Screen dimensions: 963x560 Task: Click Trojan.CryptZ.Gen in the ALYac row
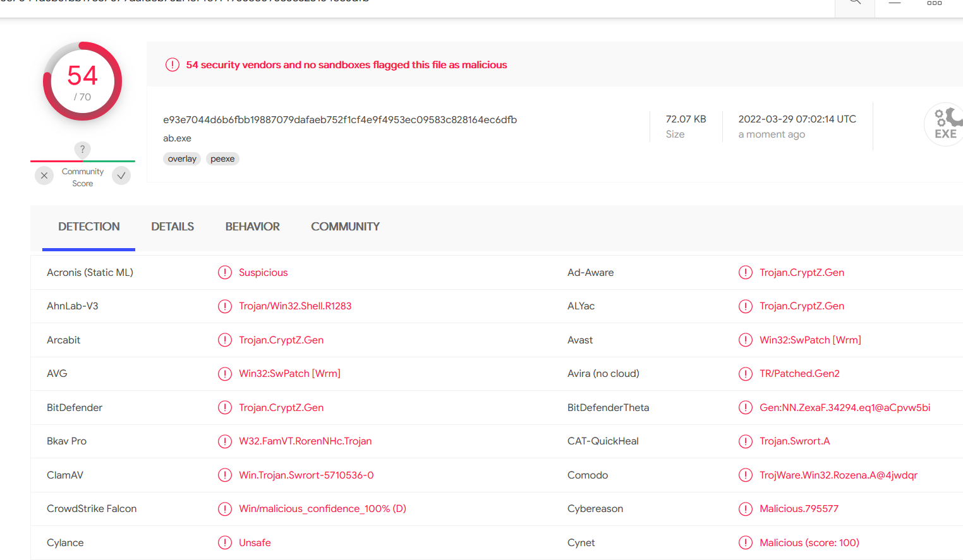click(802, 306)
